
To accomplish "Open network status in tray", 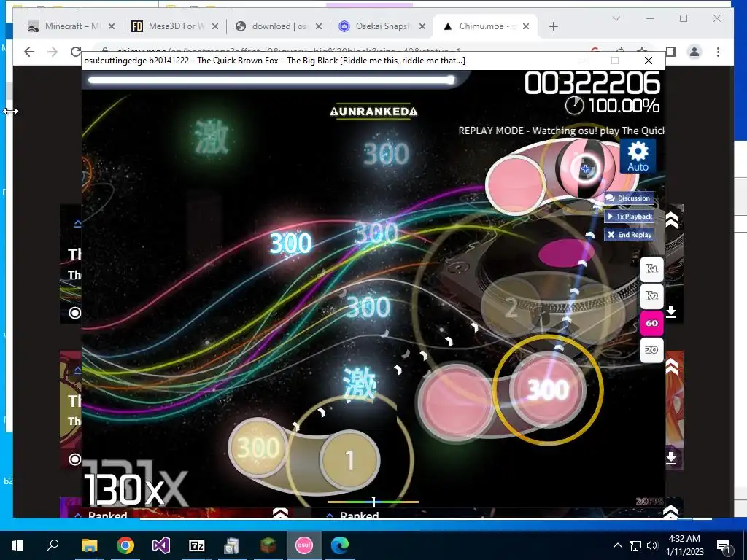I will coord(635,545).
